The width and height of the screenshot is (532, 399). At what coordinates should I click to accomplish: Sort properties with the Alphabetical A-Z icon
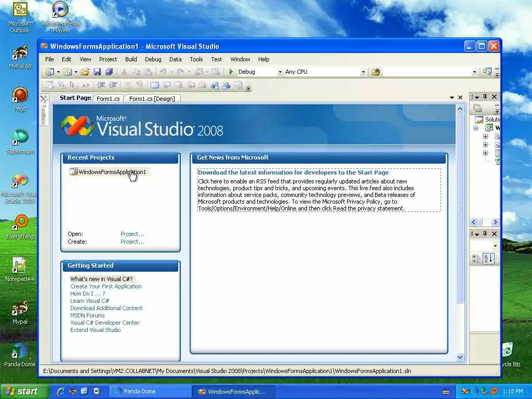tap(488, 259)
